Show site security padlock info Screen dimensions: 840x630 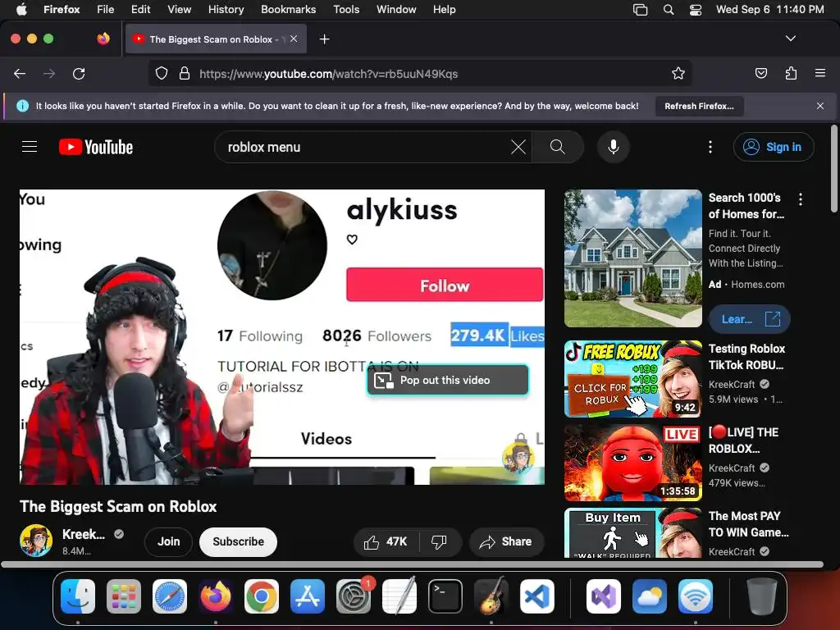pyautogui.click(x=185, y=73)
